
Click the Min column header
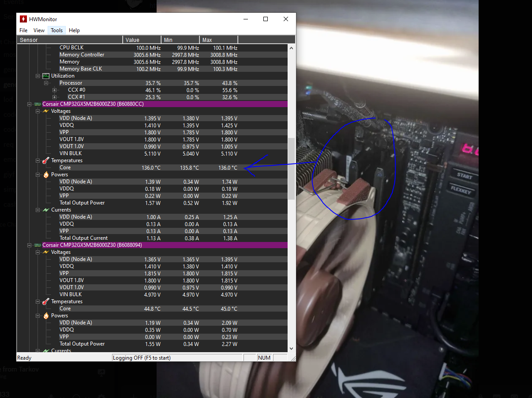(x=180, y=40)
